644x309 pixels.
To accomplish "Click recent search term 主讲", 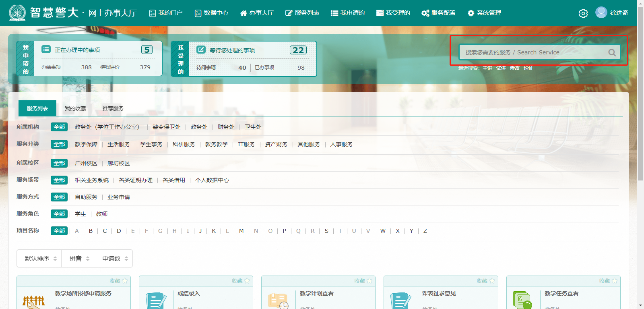I will [487, 68].
